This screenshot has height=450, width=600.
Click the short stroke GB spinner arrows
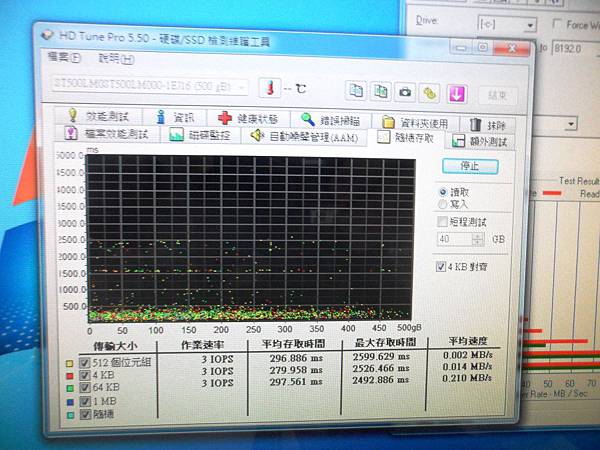(478, 240)
